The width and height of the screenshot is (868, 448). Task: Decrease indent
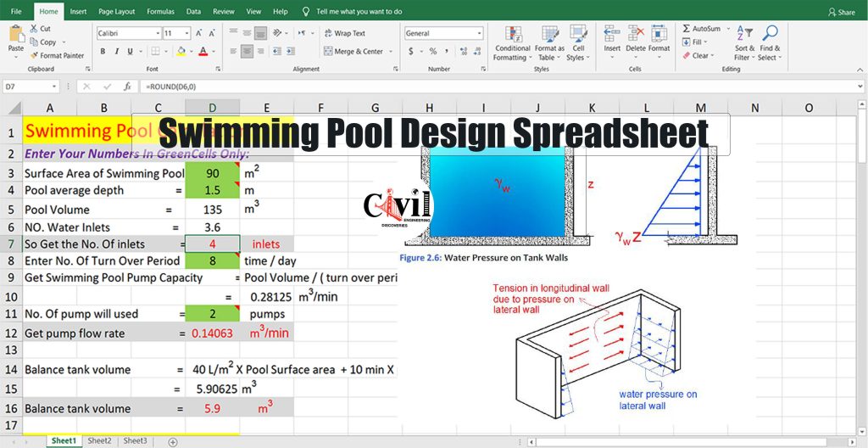click(276, 52)
